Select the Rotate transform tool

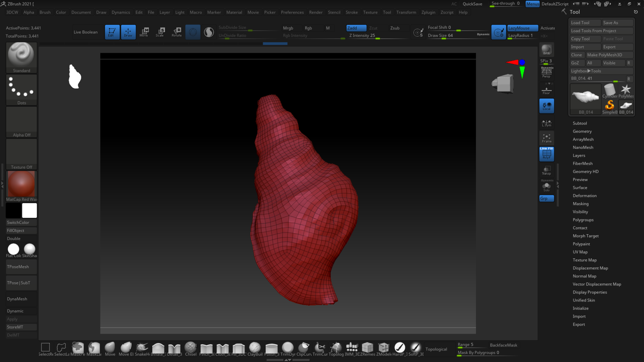176,32
